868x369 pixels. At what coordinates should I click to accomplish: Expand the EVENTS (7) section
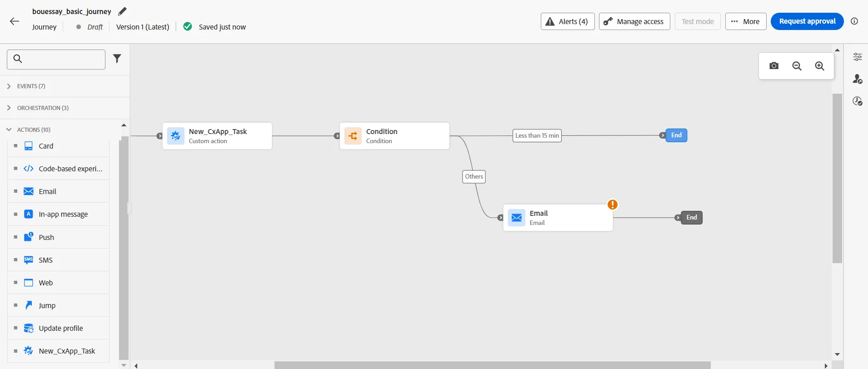click(65, 86)
